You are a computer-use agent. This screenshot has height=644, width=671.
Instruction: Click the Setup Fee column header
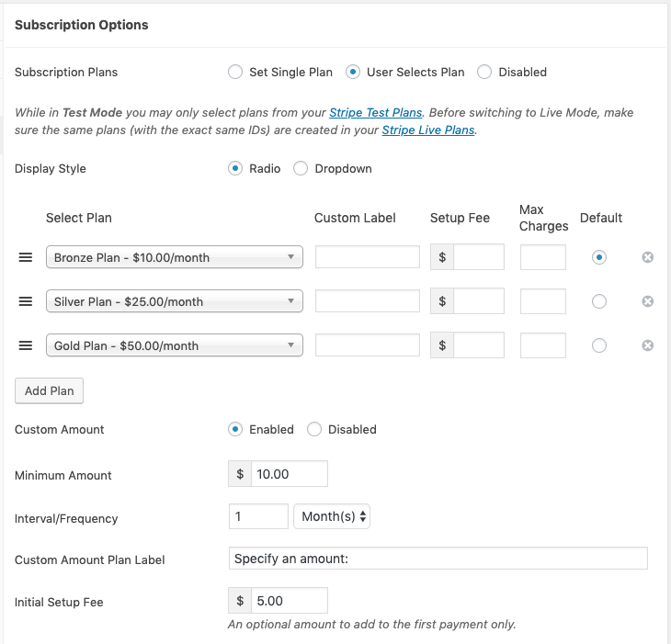click(x=460, y=218)
